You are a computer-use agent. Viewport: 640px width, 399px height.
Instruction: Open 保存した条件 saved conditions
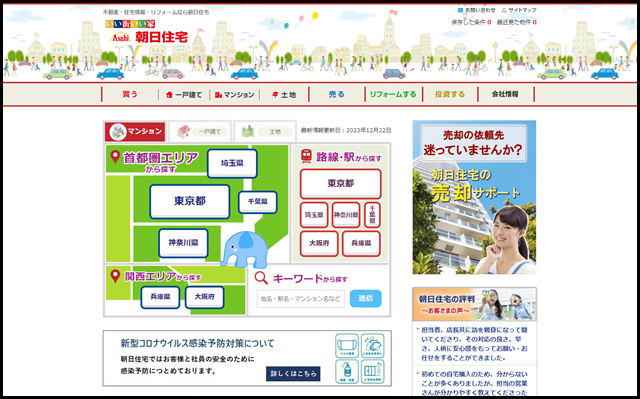(471, 22)
